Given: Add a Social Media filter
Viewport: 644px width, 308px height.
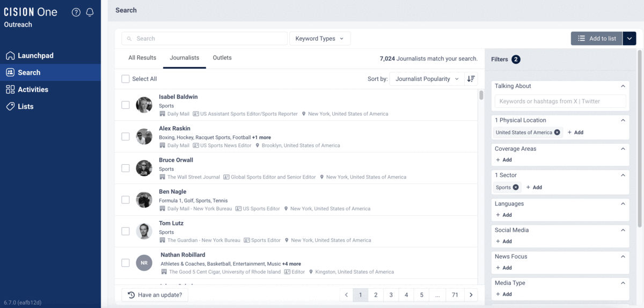Looking at the screenshot, I should coord(503,241).
